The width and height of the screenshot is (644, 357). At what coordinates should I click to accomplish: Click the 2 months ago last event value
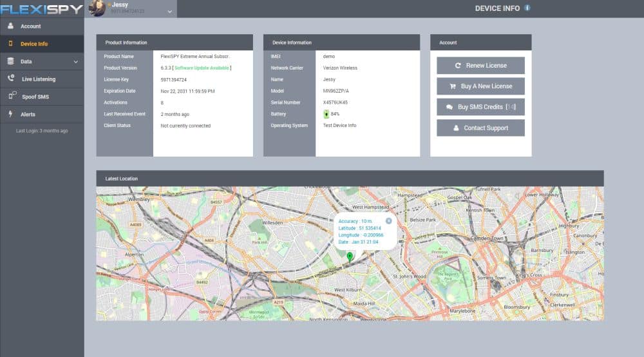click(x=175, y=114)
